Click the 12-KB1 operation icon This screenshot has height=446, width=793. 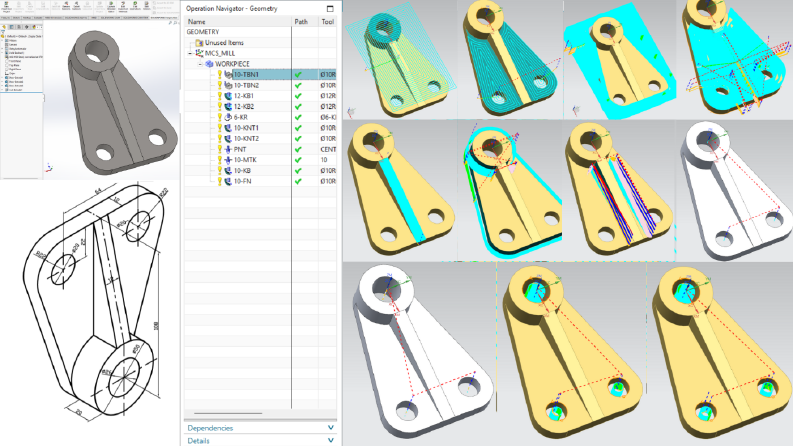[228, 96]
